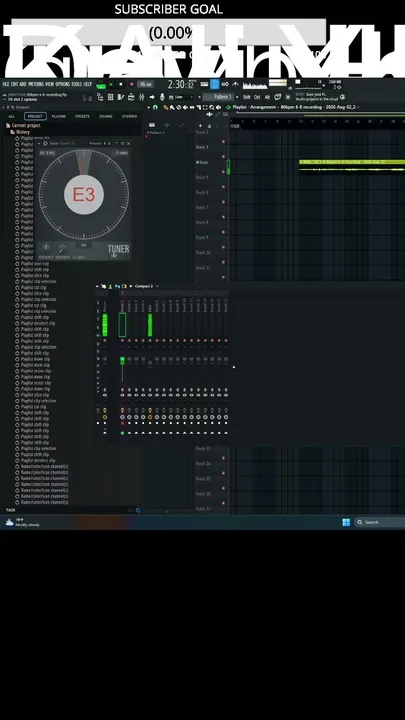
Task: Click the Windows taskbar Search box
Action: pyautogui.click(x=380, y=522)
